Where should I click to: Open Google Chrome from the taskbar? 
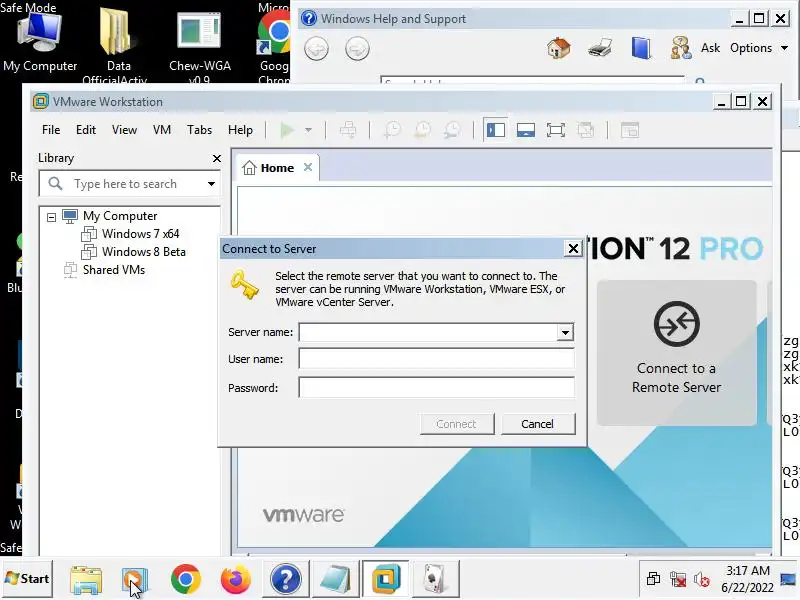pos(186,580)
